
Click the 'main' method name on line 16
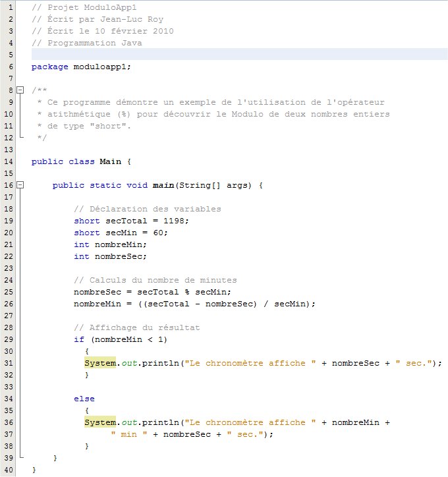[x=163, y=185]
